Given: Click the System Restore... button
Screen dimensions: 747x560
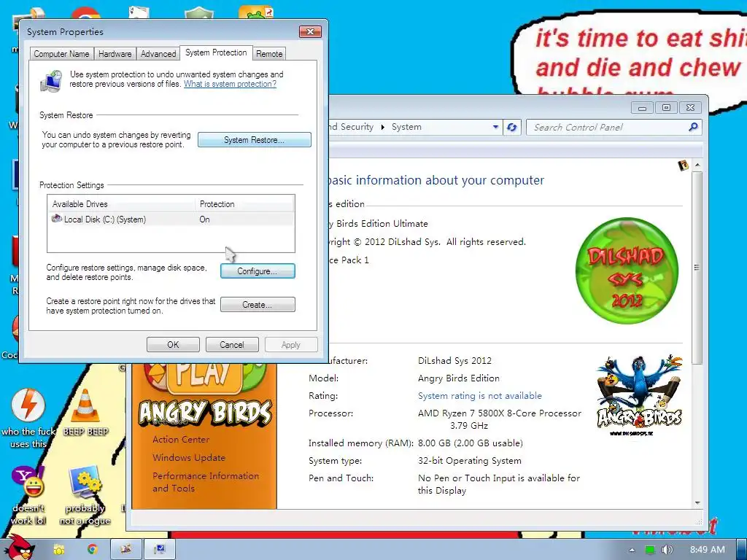Looking at the screenshot, I should pos(255,139).
